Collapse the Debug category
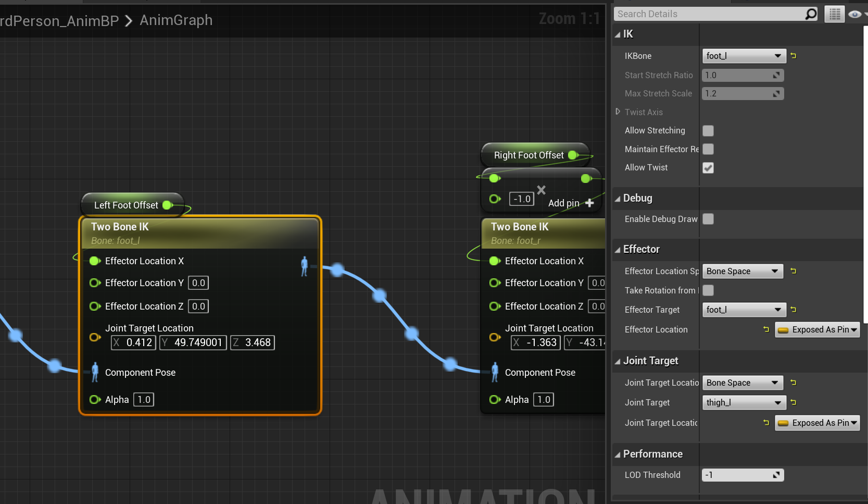Viewport: 868px width, 504px height. tap(618, 199)
